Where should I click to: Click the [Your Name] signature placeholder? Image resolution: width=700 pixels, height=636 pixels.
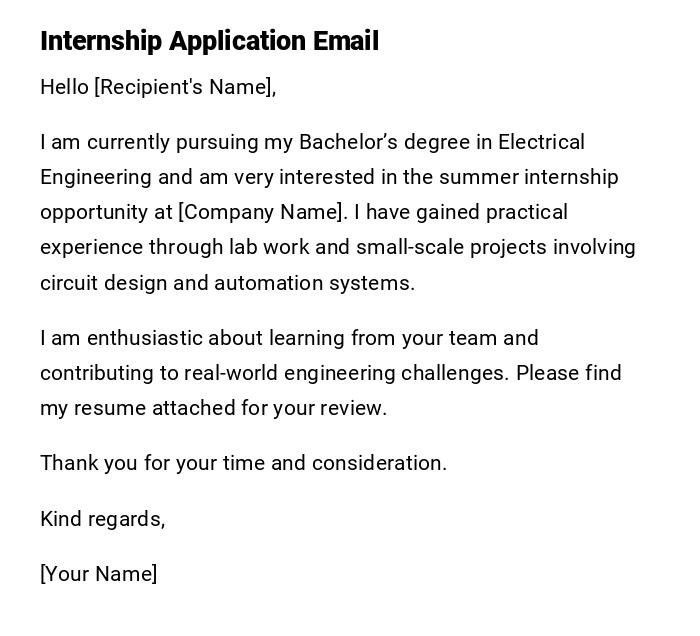click(98, 574)
